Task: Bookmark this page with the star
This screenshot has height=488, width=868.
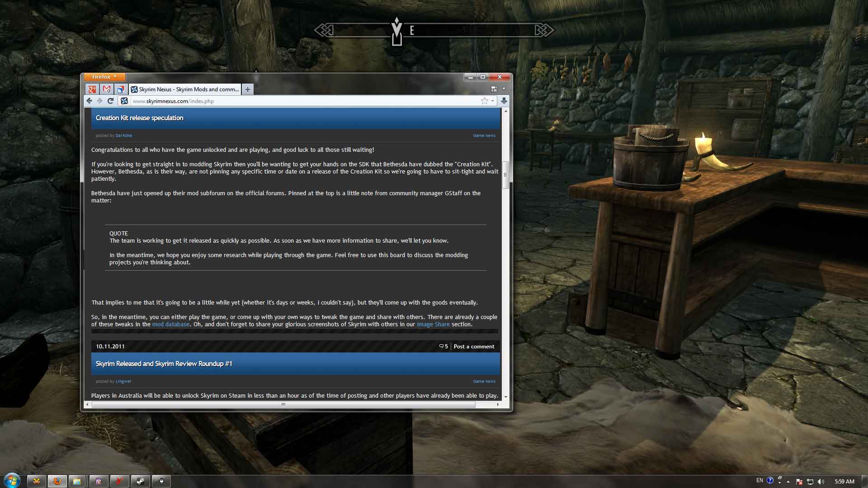Action: [485, 101]
